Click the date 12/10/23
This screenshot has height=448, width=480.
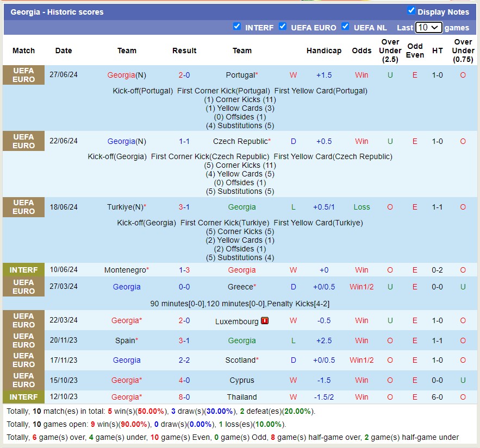[x=64, y=396]
